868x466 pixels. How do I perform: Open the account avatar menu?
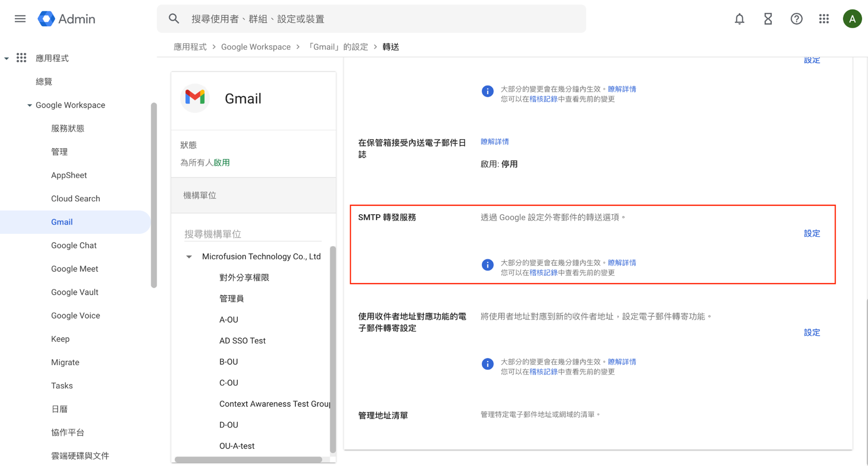point(852,19)
